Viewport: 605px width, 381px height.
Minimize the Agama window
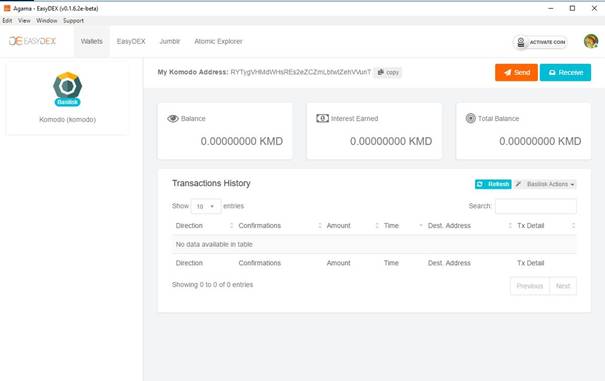(551, 8)
